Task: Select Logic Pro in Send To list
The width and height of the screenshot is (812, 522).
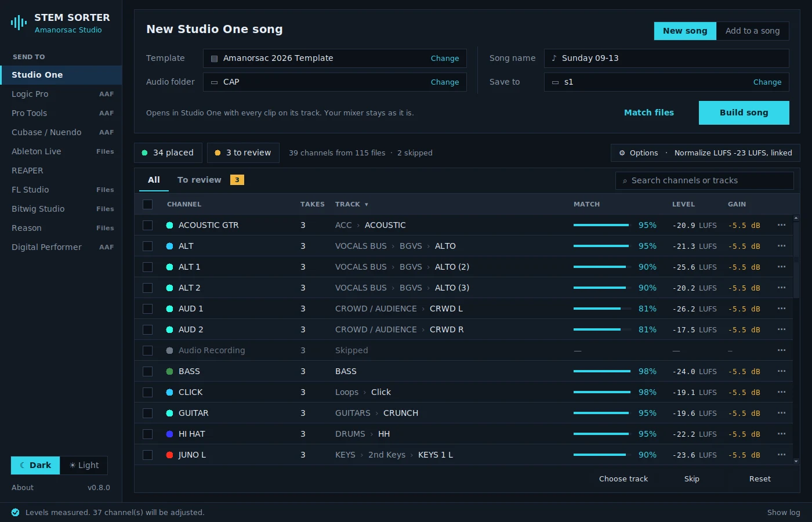Action: [x=61, y=94]
